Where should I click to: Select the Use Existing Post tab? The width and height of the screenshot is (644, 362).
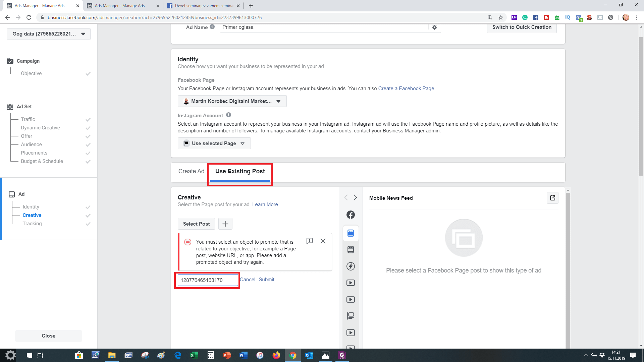point(240,171)
